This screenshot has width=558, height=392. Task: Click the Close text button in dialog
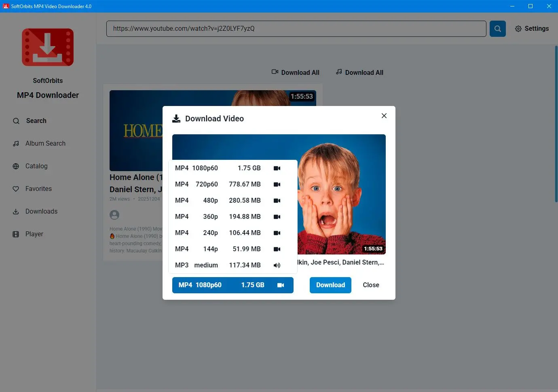point(371,285)
